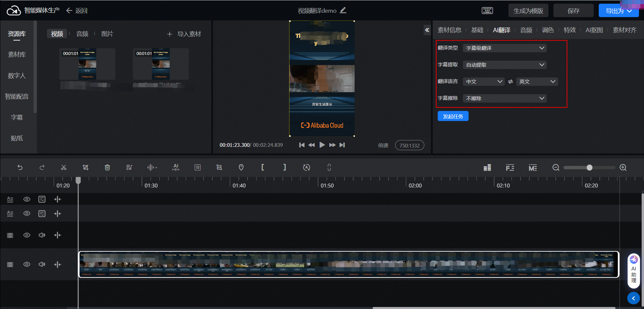Open 字幕提取 dropdown 自动提取
The image size is (644, 309).
click(x=504, y=65)
